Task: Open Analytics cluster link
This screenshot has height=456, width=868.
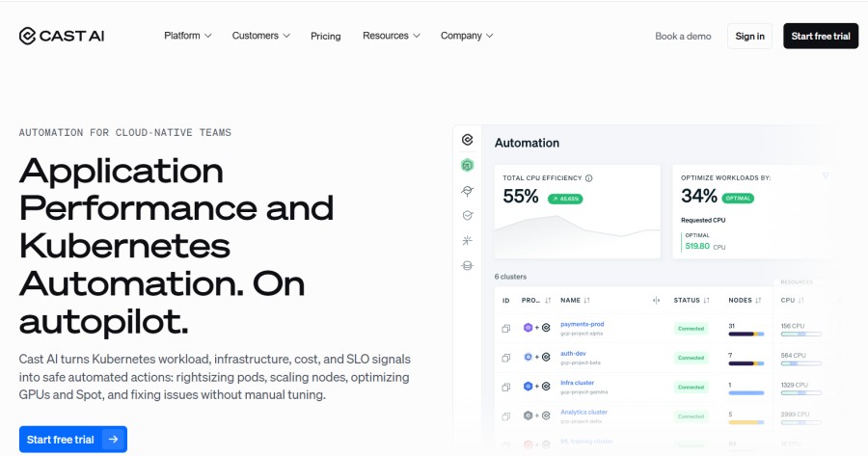Action: click(583, 413)
